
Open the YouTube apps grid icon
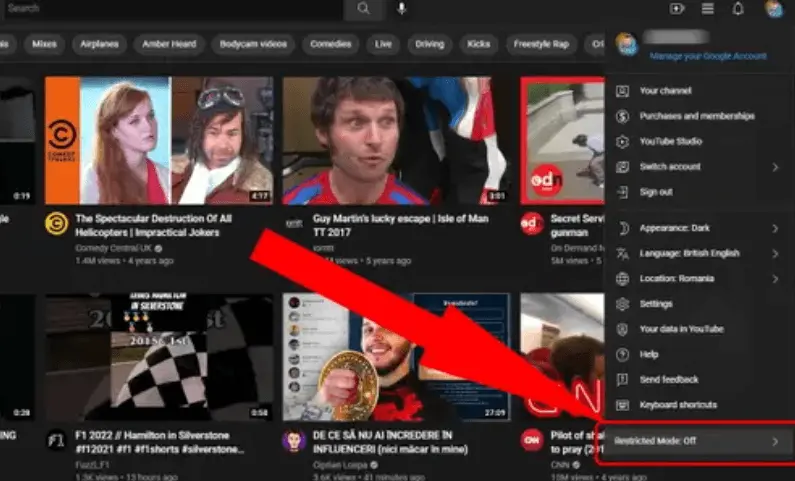click(708, 9)
